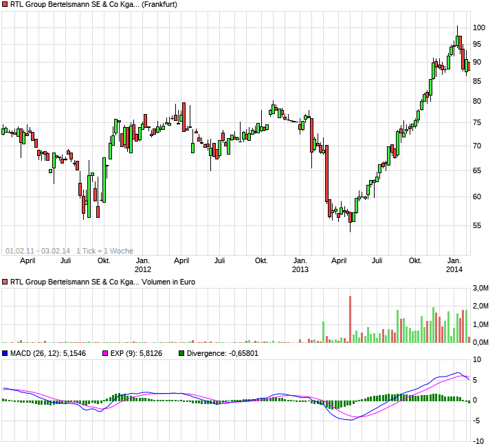Click the price axis label 75

(x=477, y=123)
